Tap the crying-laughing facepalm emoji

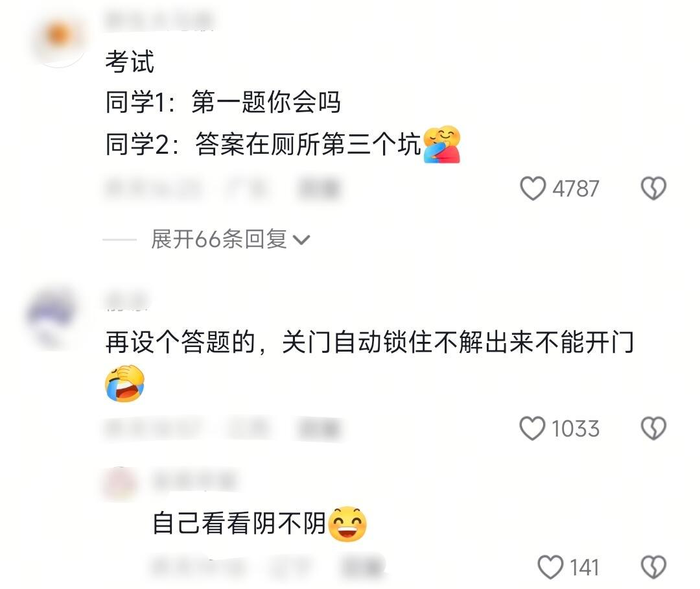pyautogui.click(x=125, y=383)
